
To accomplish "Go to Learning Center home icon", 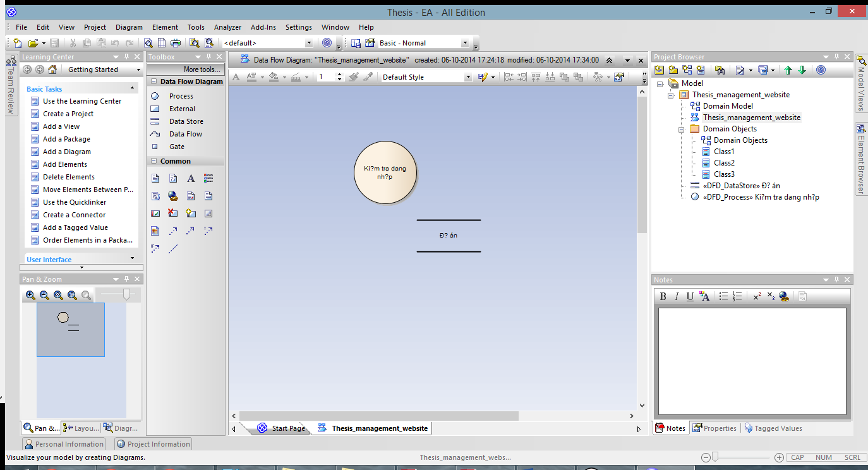I will pyautogui.click(x=51, y=69).
